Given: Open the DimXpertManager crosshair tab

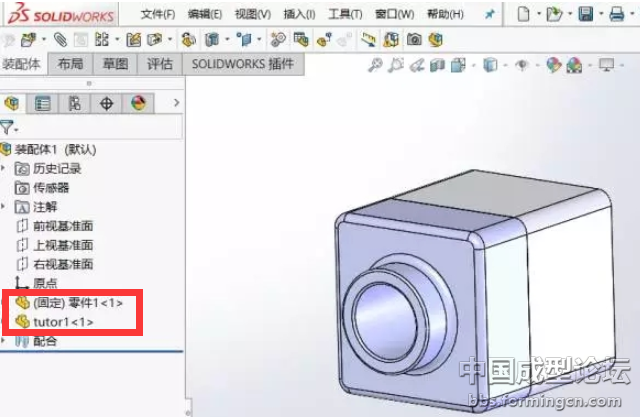Looking at the screenshot, I should coord(107,103).
